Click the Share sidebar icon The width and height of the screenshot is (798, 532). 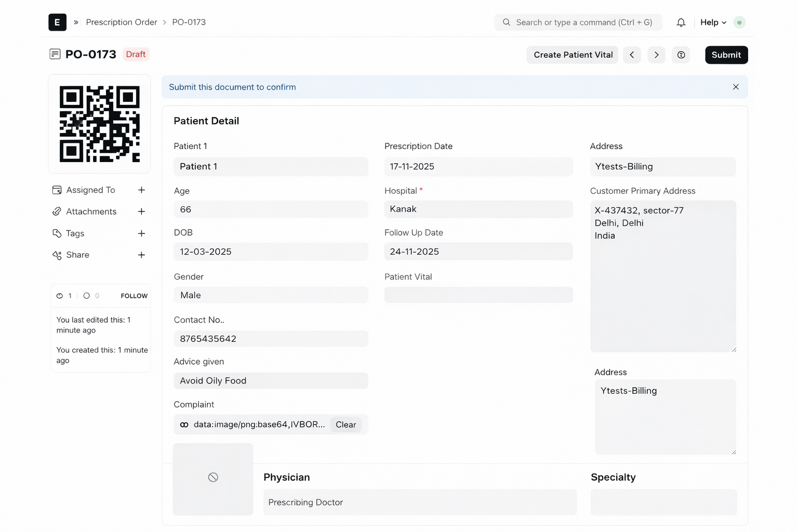[57, 255]
